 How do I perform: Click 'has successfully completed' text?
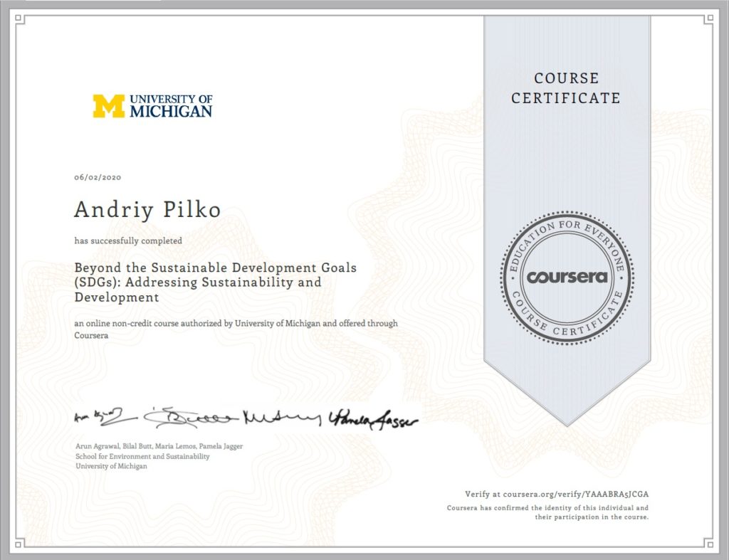click(127, 241)
